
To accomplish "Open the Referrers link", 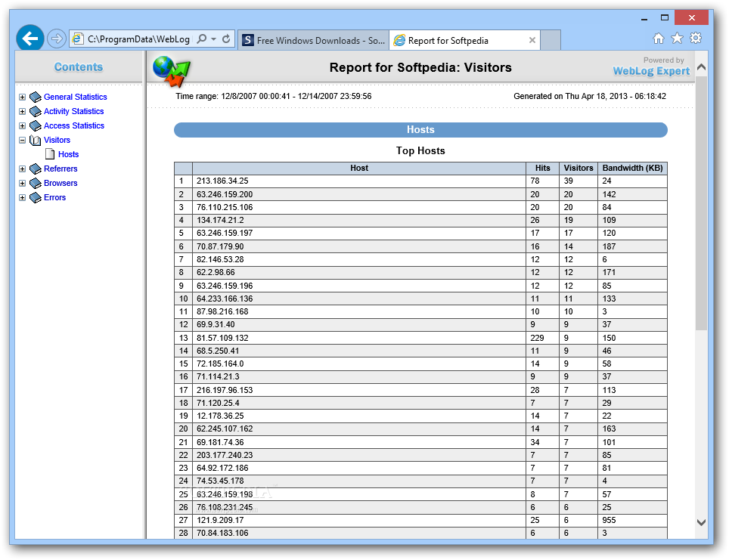I will [60, 169].
